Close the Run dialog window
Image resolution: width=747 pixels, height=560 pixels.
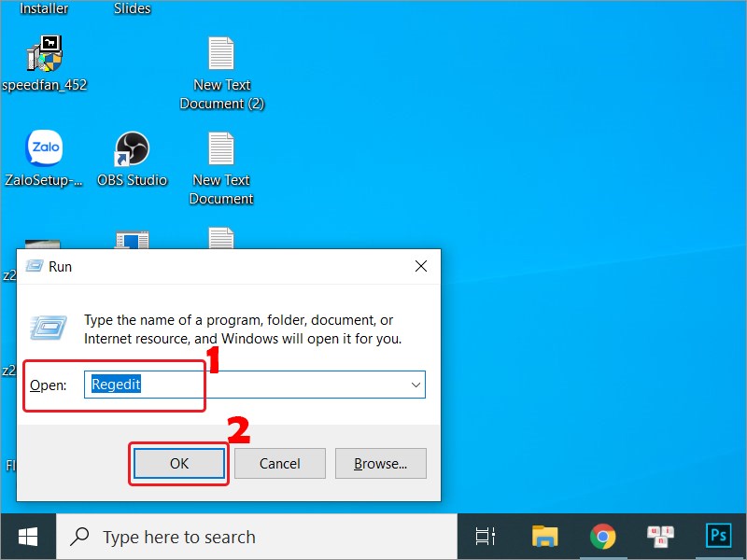point(421,266)
